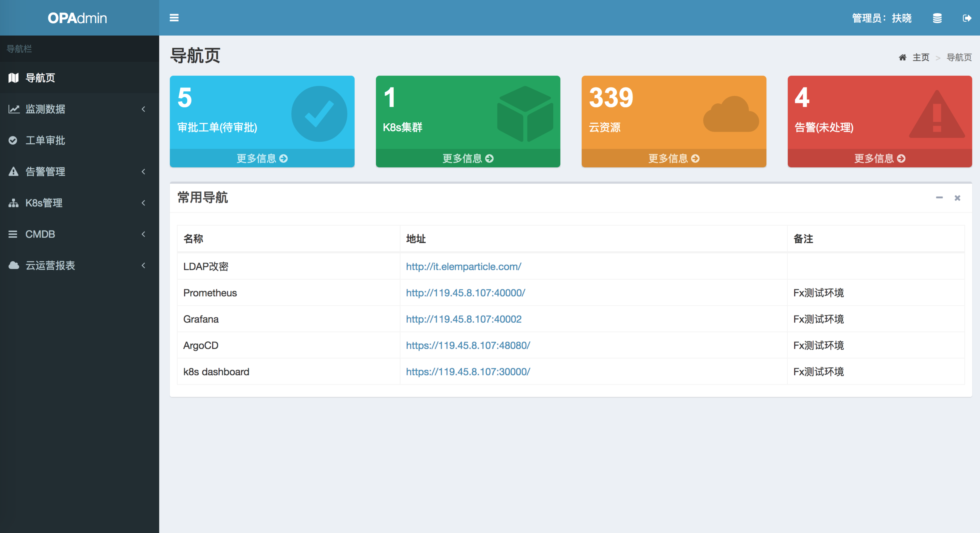Screen dimensions: 980x533
Task: Click the home icon in breadcrumb
Action: (902, 57)
